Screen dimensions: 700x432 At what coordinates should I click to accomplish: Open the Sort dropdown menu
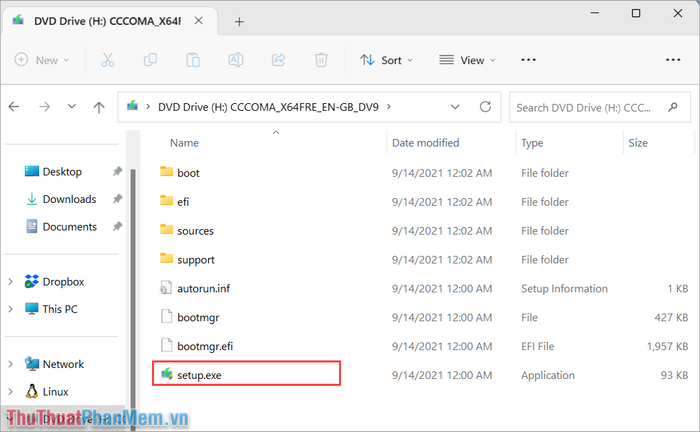click(387, 60)
